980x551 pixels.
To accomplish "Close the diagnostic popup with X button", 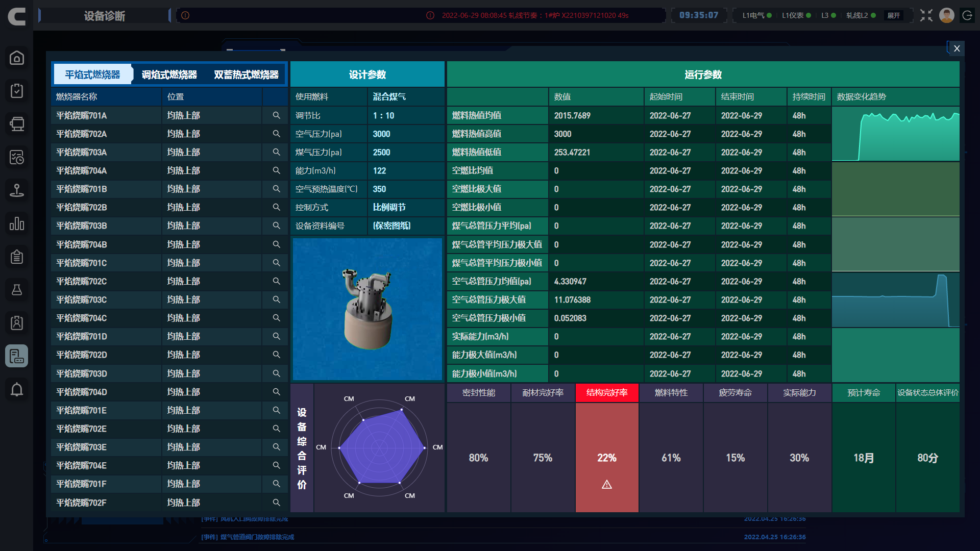I will 957,48.
